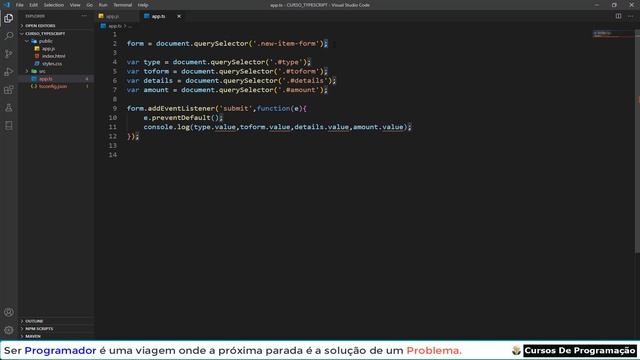
Task: Click the 'form' variable on line 2
Action: (135, 44)
